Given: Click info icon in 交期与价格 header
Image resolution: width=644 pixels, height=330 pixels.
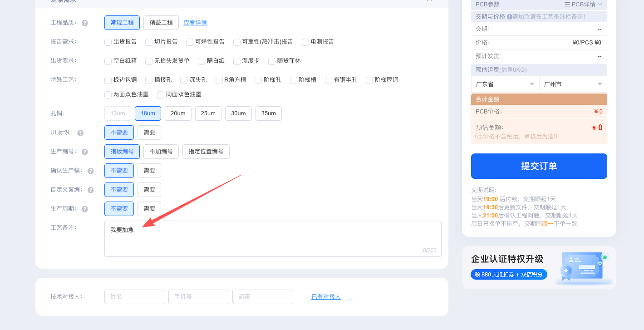Looking at the screenshot, I should tap(509, 17).
